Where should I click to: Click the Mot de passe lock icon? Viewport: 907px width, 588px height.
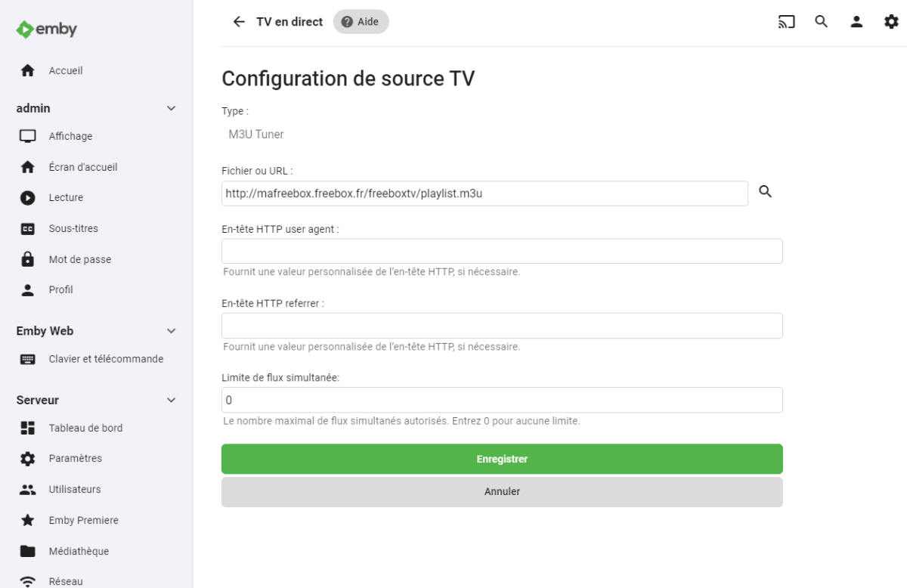click(28, 259)
